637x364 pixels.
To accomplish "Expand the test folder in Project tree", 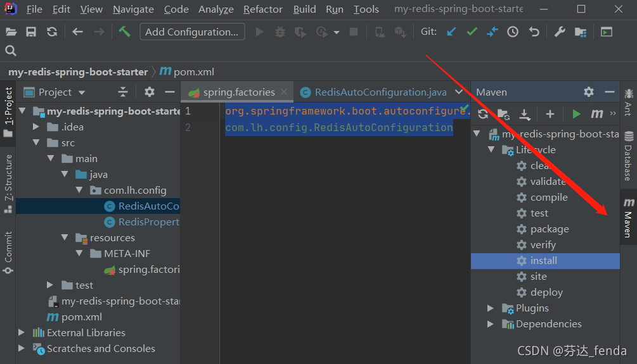I will (50, 285).
